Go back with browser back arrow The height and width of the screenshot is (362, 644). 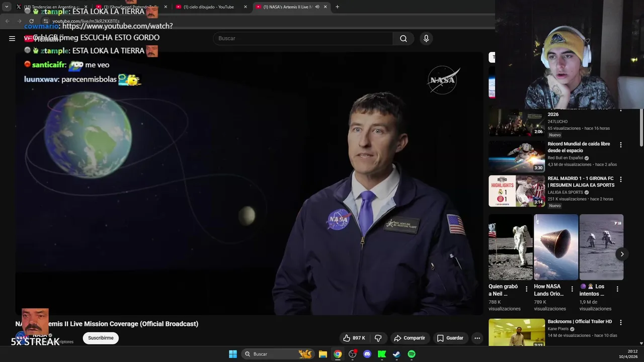click(x=7, y=21)
